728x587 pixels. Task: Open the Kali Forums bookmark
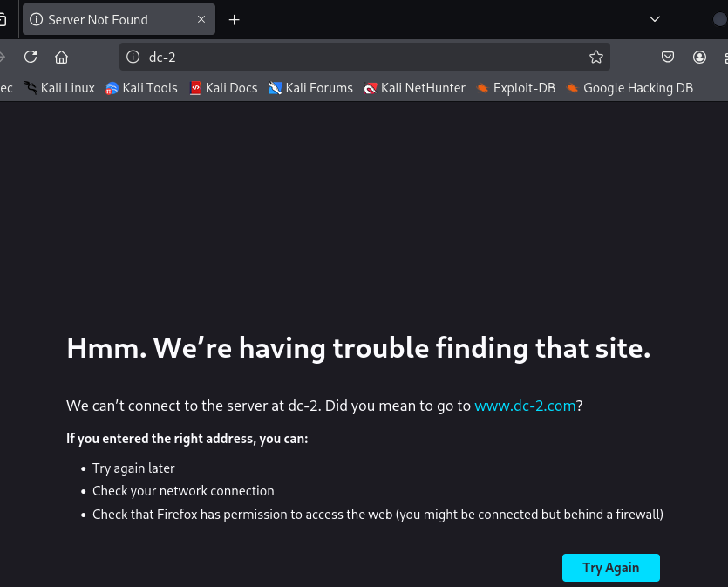click(310, 88)
